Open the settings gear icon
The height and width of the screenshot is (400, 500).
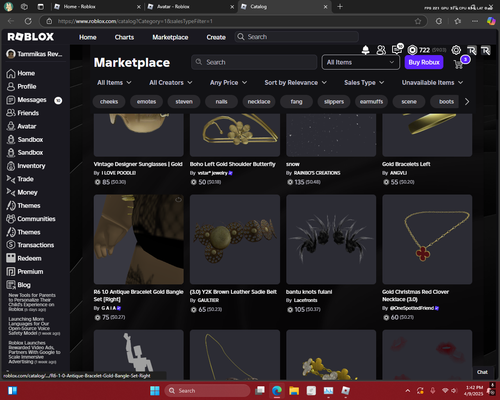[456, 50]
